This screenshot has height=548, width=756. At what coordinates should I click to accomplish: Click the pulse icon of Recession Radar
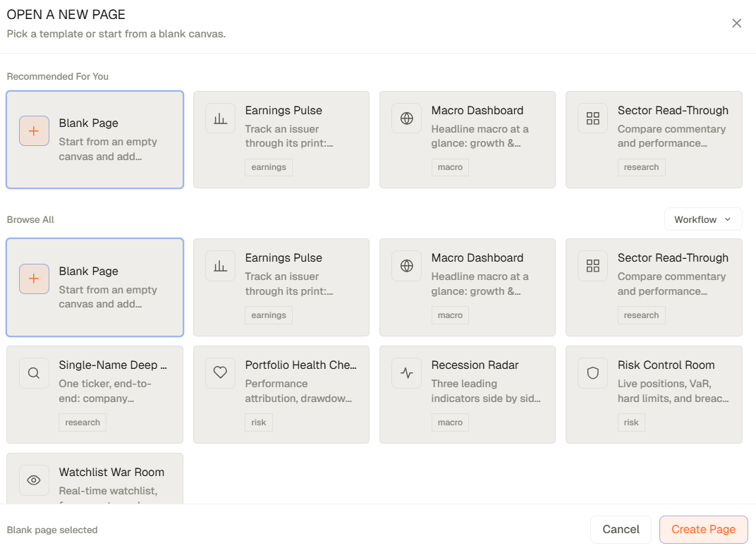pyautogui.click(x=406, y=372)
